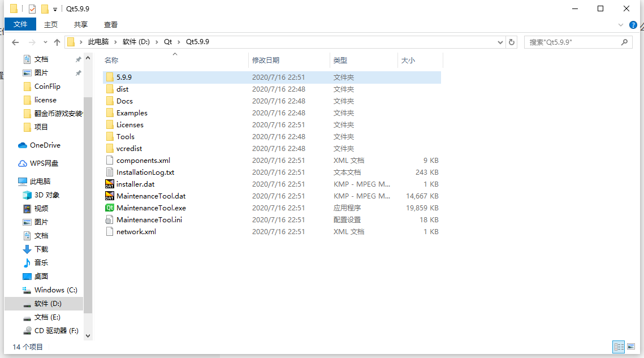Switch to large icons view button

pyautogui.click(x=631, y=347)
